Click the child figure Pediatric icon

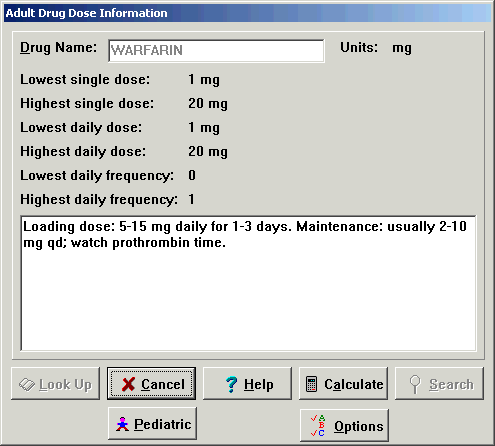point(122,424)
